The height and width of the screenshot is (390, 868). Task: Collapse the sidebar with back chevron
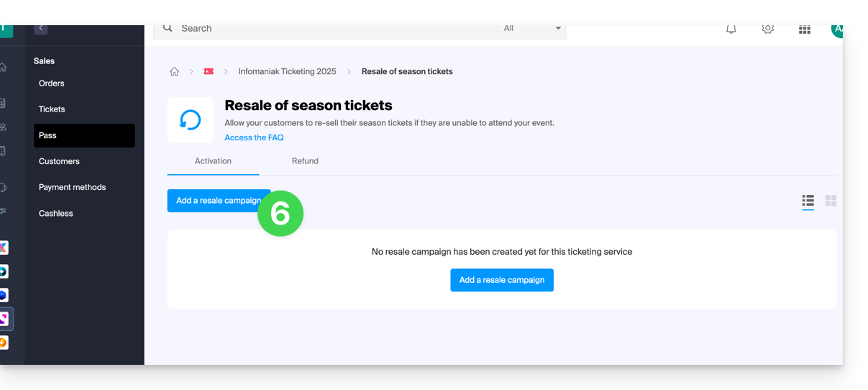click(41, 29)
